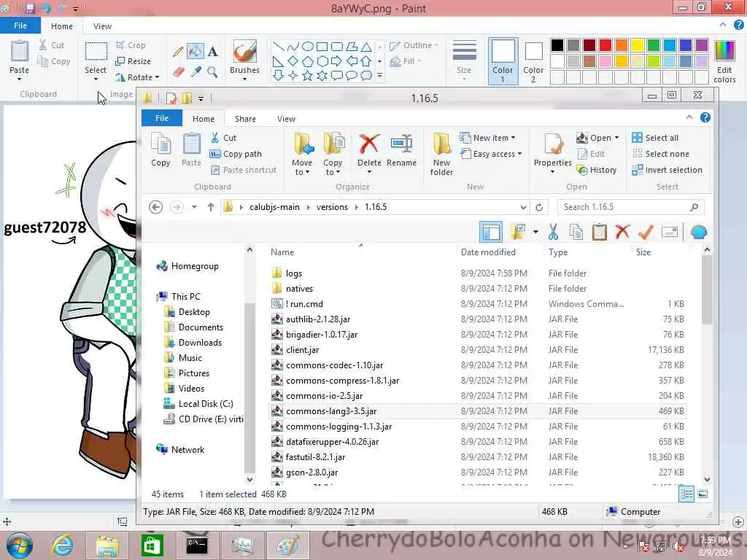The height and width of the screenshot is (560, 747).
Task: Open Internet Explorer from the taskbar
Action: (63, 545)
